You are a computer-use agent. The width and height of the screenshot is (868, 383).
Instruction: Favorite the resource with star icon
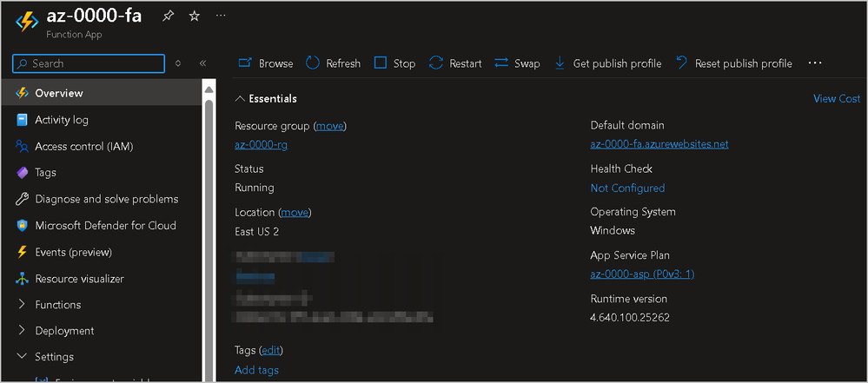coord(194,16)
